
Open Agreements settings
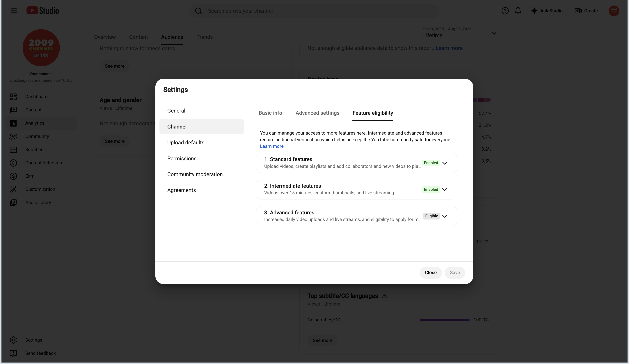[201, 190]
